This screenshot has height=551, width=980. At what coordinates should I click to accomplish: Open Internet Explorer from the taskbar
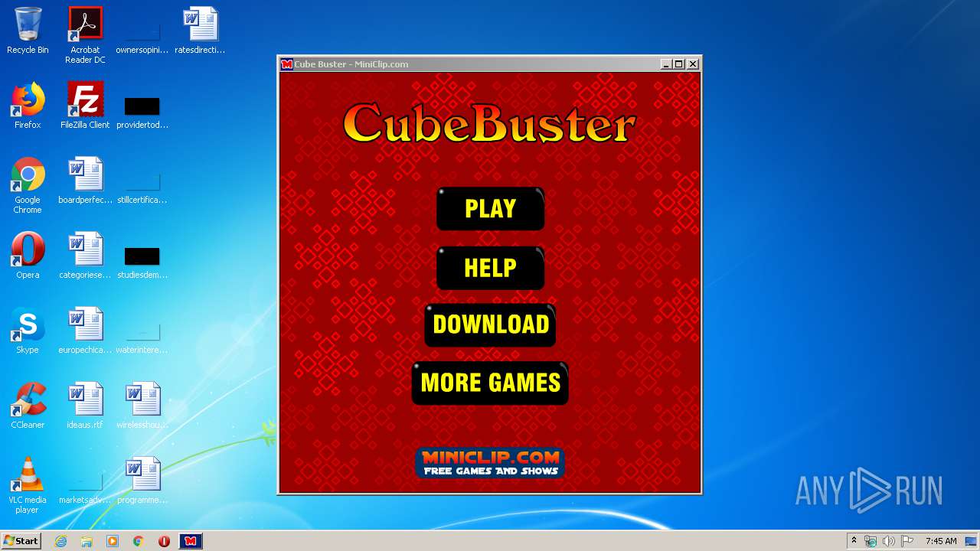point(60,541)
